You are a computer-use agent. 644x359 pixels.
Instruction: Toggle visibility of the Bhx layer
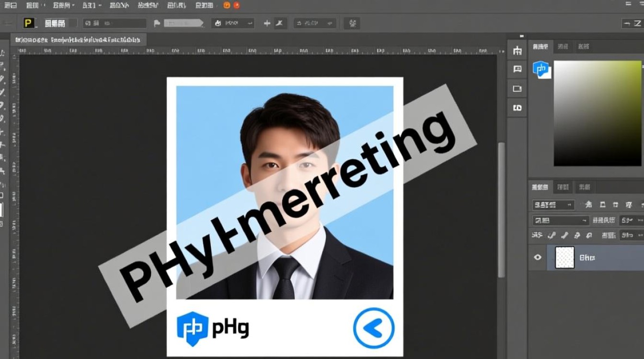click(x=537, y=258)
